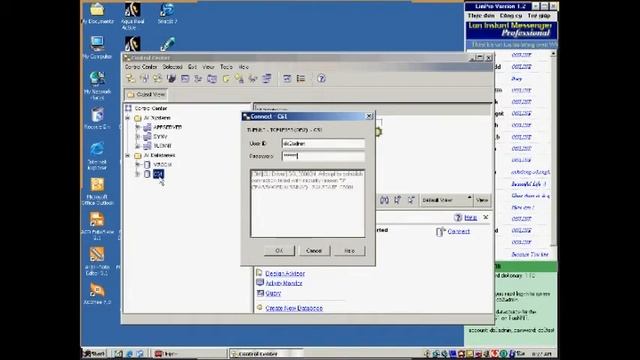Click the yellow note toolbar icon

(226, 78)
